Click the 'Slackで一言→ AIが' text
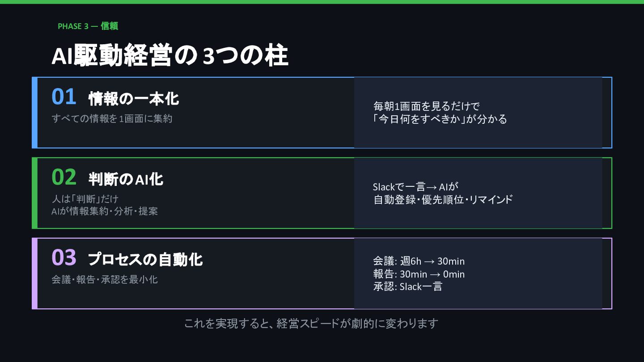 click(416, 187)
